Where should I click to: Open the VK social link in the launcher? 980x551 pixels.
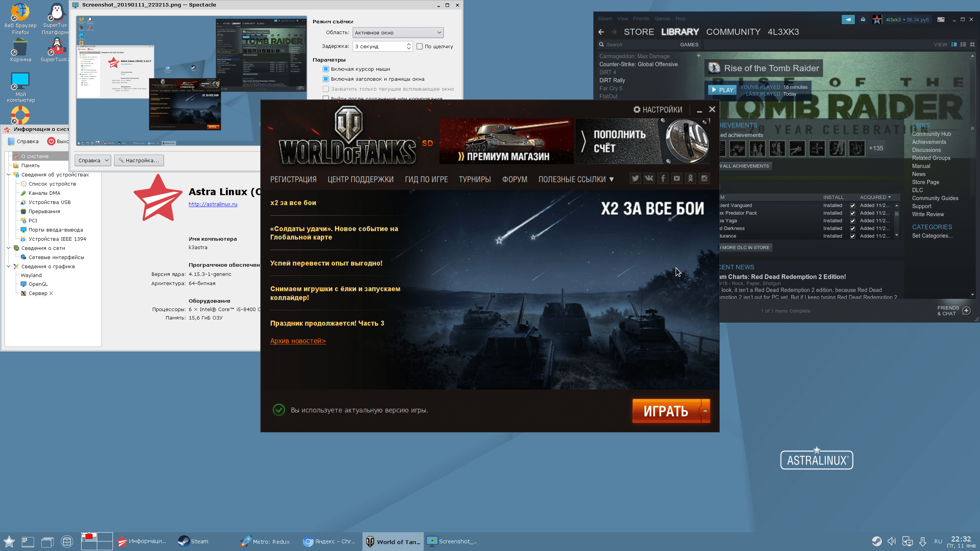649,178
